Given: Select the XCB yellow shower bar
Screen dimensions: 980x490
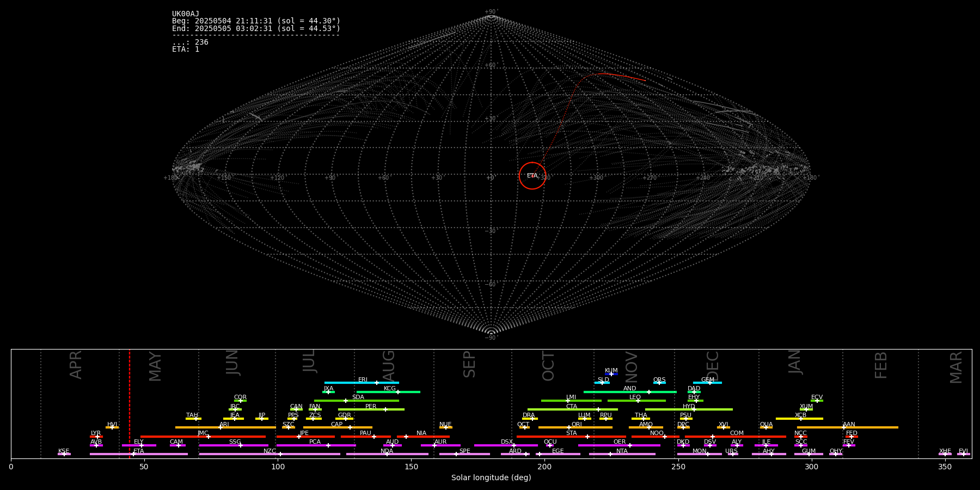Looking at the screenshot, I should pos(799,418).
